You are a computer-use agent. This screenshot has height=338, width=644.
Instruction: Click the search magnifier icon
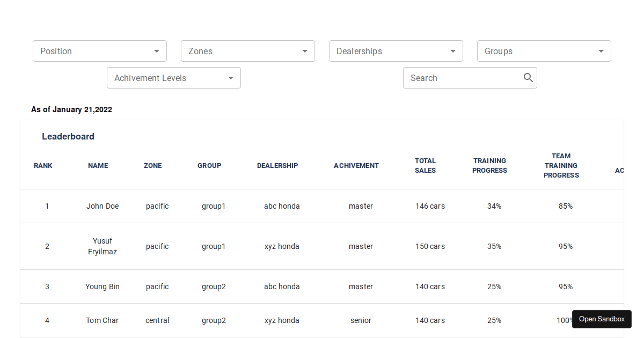[x=528, y=77]
